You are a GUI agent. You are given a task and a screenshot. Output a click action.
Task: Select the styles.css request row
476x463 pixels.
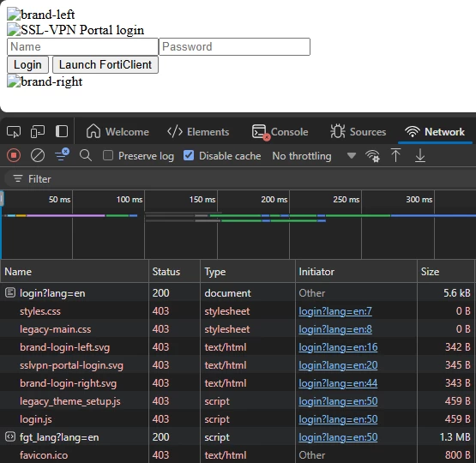click(238, 311)
